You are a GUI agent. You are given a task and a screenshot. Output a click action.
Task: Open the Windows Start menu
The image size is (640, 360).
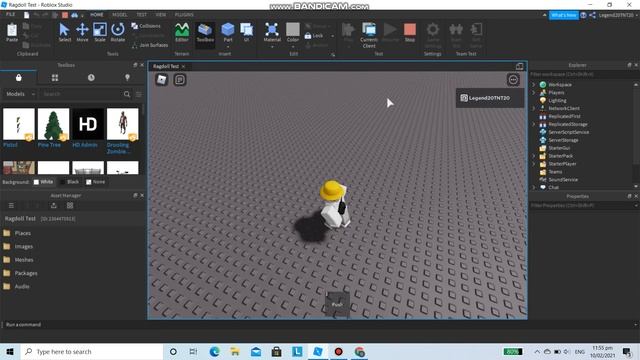pos(10,351)
